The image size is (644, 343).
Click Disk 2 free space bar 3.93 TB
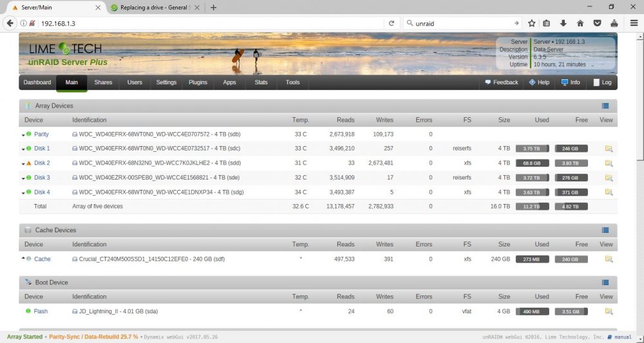tap(571, 163)
